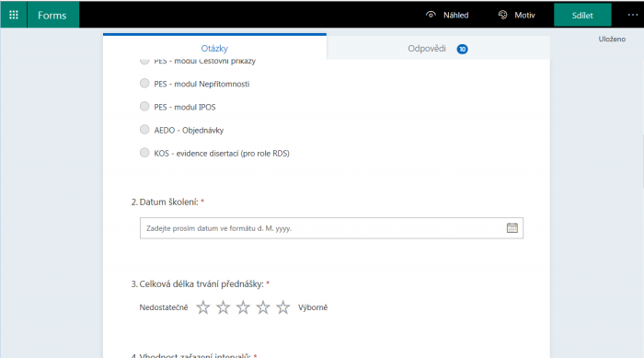Click the 'PES - modul IPOS' option label
Image resolution: width=644 pixels, height=358 pixels.
pyautogui.click(x=185, y=108)
